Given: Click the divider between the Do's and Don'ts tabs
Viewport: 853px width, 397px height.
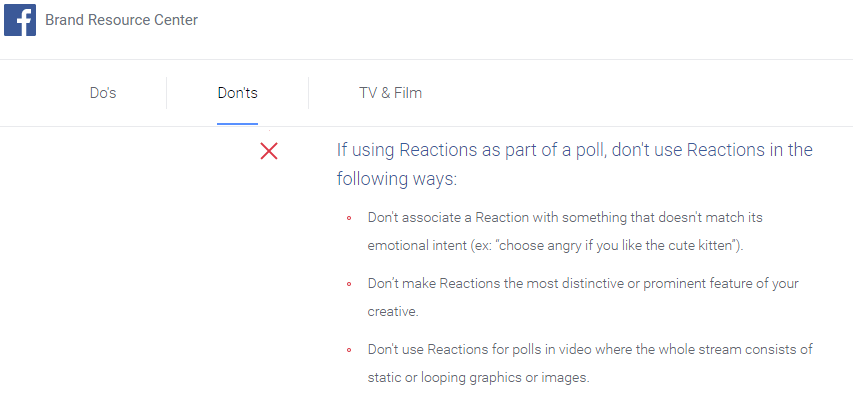Looking at the screenshot, I should (166, 93).
